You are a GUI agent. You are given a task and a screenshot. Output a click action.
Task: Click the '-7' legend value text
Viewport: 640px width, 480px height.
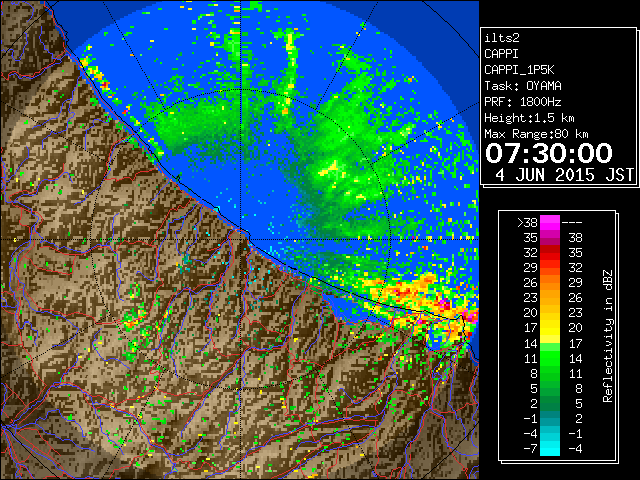[530, 448]
